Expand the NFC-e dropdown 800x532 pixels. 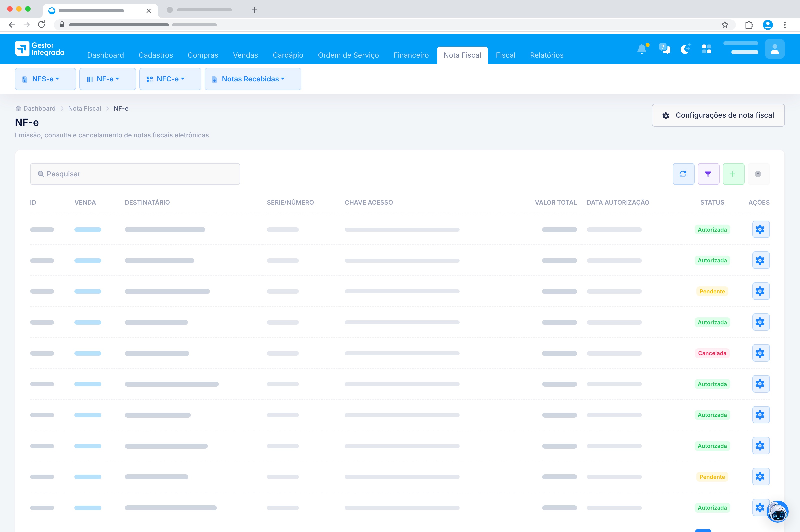[170, 79]
